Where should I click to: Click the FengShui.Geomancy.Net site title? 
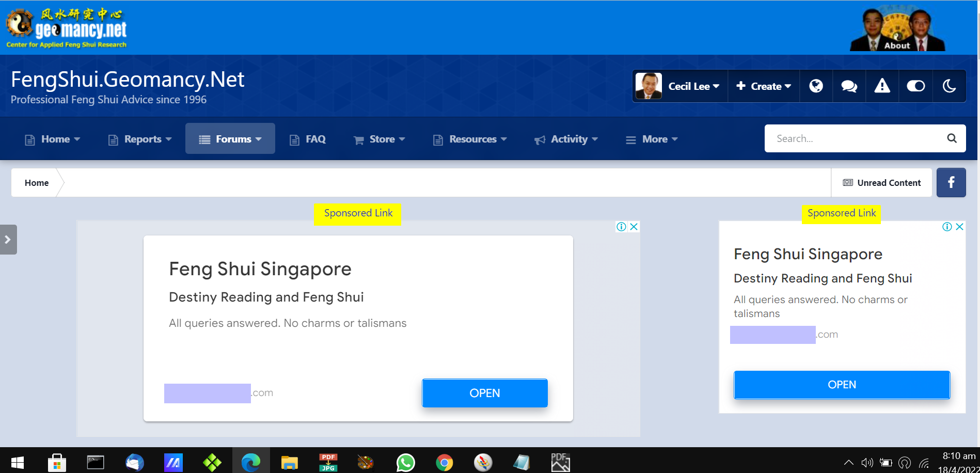point(128,80)
